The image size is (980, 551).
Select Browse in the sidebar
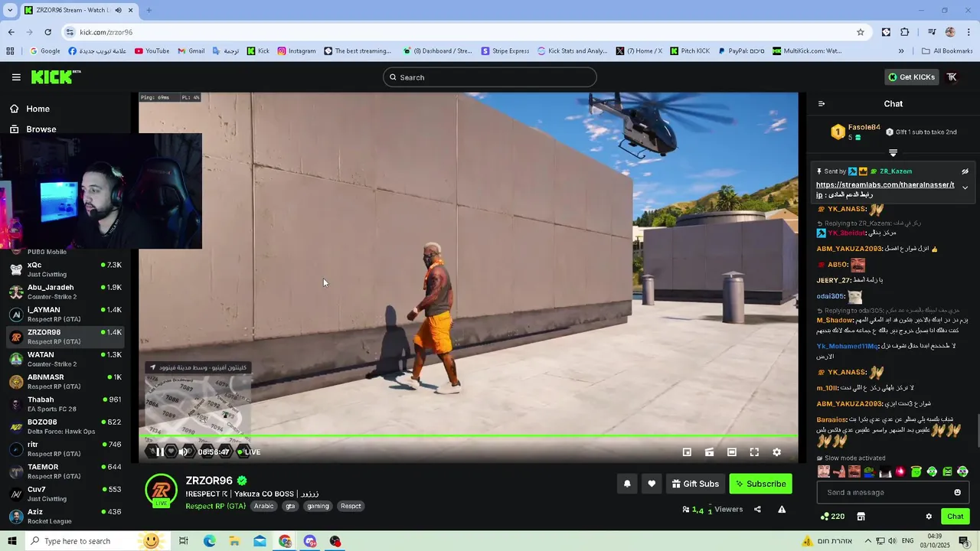[x=65, y=129]
